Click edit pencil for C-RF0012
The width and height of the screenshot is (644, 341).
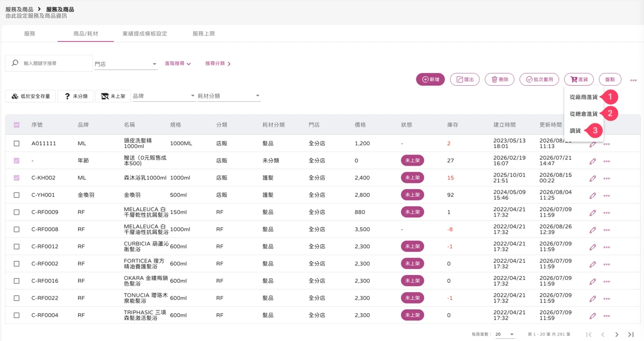(592, 247)
